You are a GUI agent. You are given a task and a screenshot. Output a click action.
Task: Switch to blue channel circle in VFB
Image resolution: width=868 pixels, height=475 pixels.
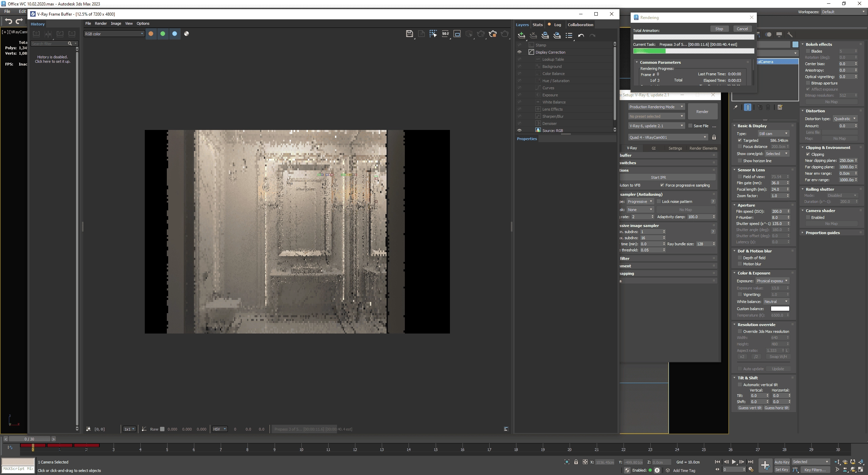click(x=175, y=34)
